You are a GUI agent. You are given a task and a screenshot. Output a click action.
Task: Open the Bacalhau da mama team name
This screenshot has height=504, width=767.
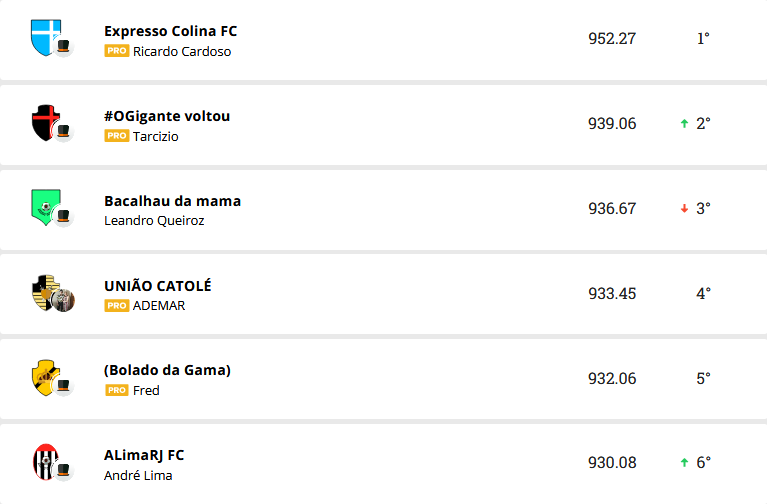(x=172, y=201)
